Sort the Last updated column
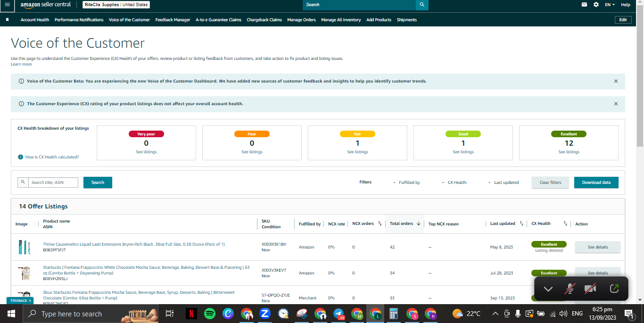 pyautogui.click(x=521, y=224)
